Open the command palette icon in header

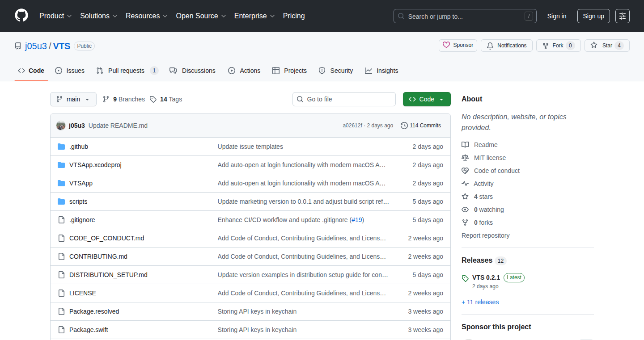point(622,16)
